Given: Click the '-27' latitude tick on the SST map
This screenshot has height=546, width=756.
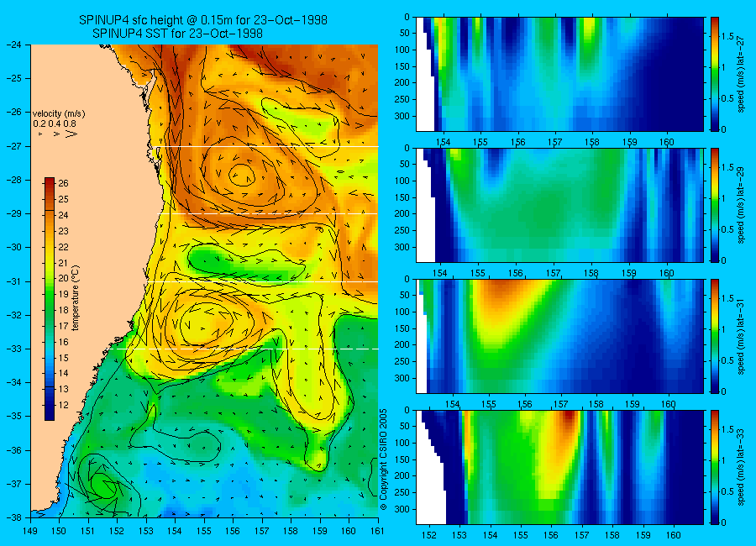Looking at the screenshot, I should (x=14, y=146).
